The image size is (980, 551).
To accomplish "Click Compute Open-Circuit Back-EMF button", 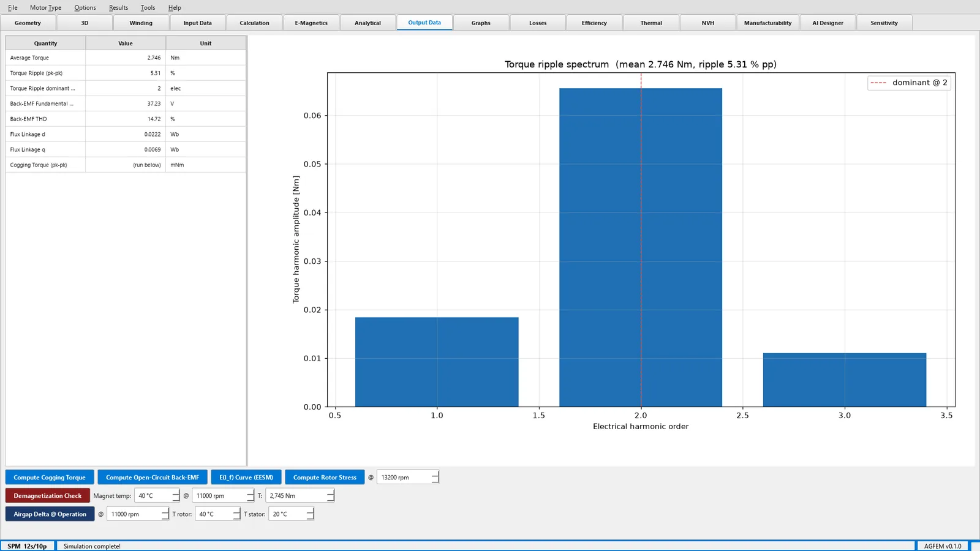I will pyautogui.click(x=153, y=478).
